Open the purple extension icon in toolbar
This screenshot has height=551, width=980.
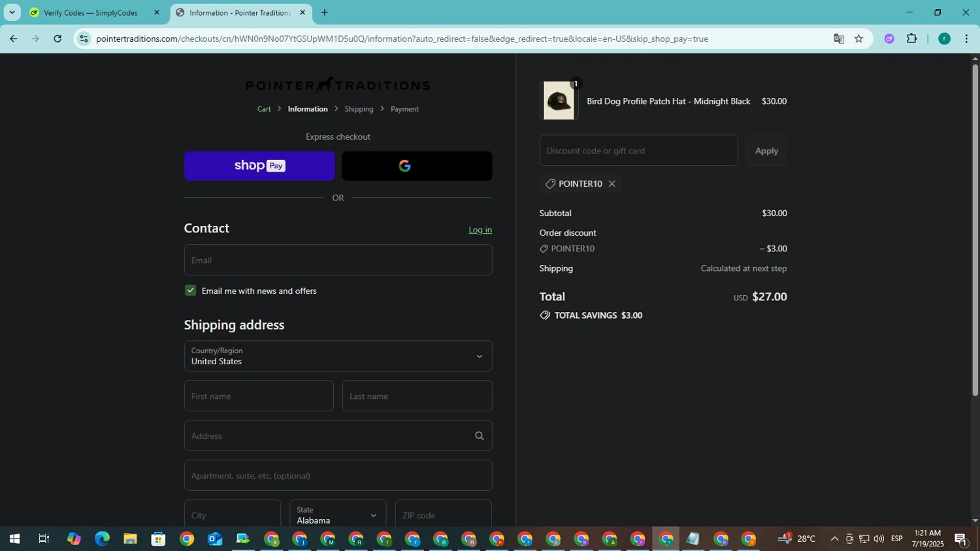pos(889,39)
